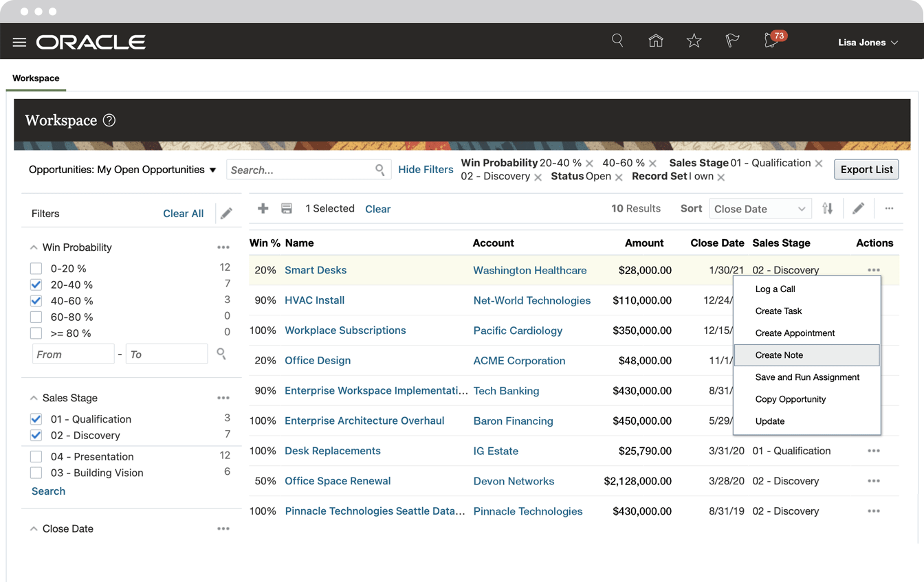Open actions ellipsis for Desk Replacements row
This screenshot has height=582, width=924.
(874, 451)
